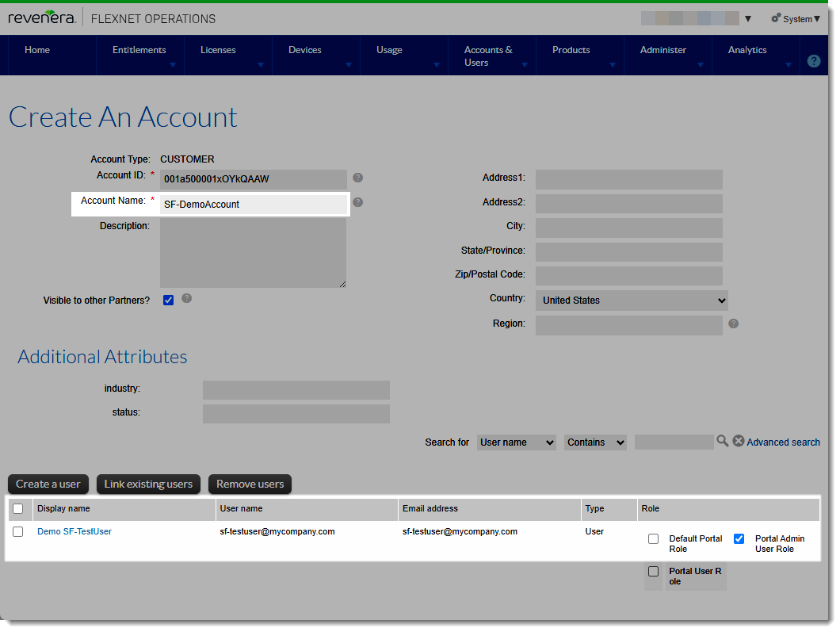This screenshot has width=840, height=632.
Task: Open the Accounts & Users menu
Action: [x=488, y=56]
